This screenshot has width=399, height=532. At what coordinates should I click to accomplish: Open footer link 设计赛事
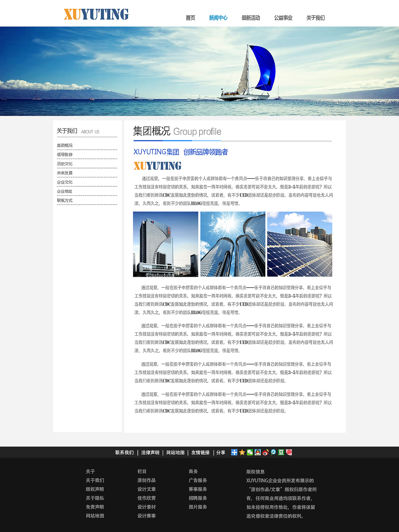[x=147, y=516]
